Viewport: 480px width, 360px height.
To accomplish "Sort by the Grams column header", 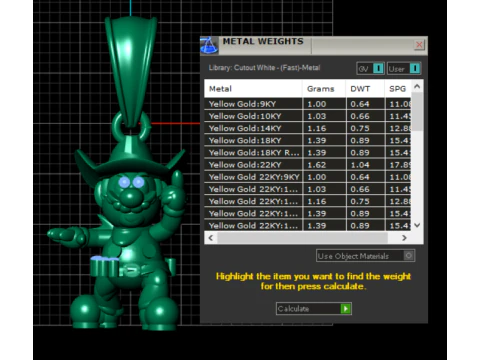I will [x=324, y=89].
